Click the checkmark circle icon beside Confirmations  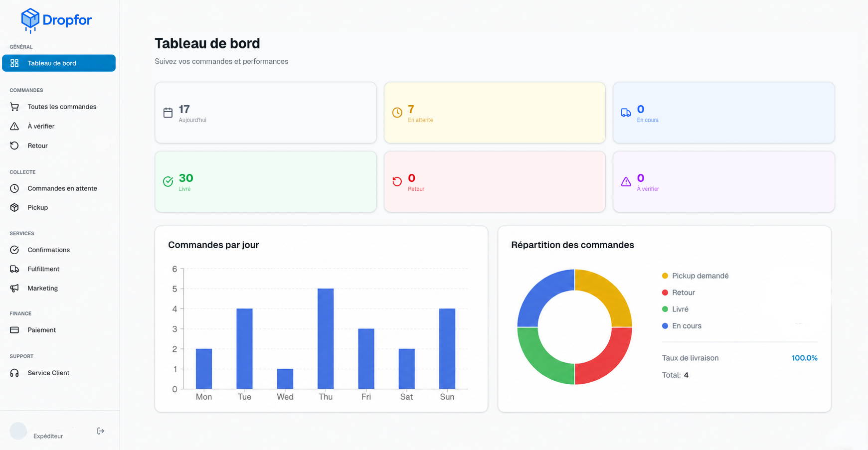pyautogui.click(x=14, y=250)
